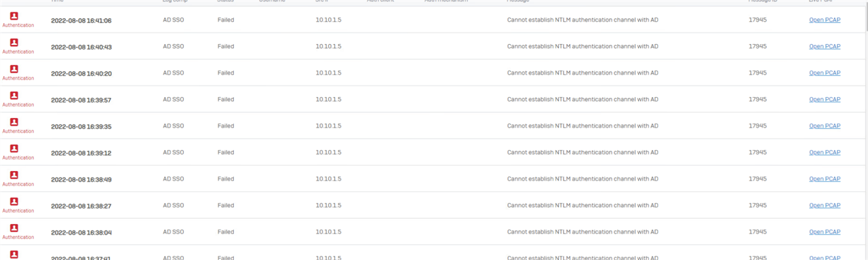Image resolution: width=868 pixels, height=260 pixels.
Task: Open PCAP for the 16:38:04 entry
Action: [x=825, y=232]
